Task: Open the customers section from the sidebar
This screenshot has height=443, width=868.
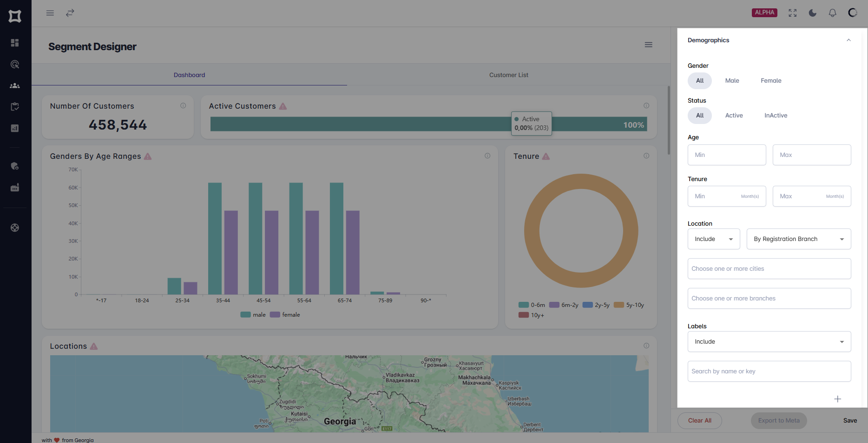Action: coord(14,85)
